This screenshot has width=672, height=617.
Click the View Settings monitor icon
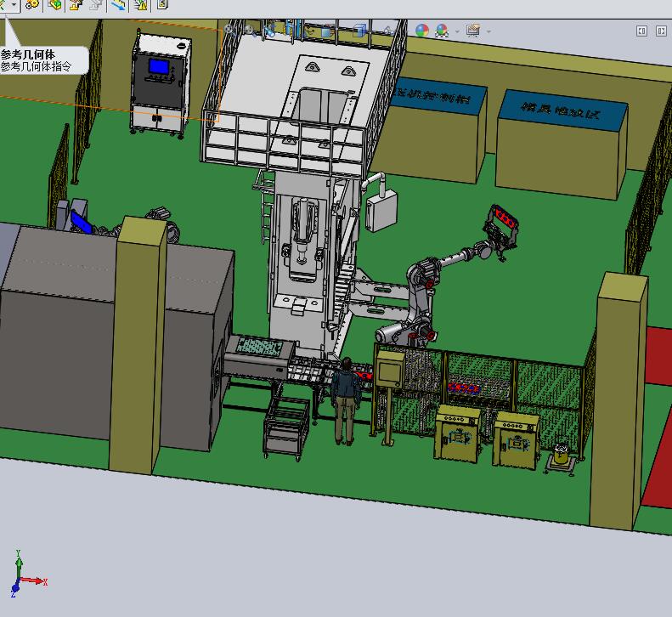[473, 31]
